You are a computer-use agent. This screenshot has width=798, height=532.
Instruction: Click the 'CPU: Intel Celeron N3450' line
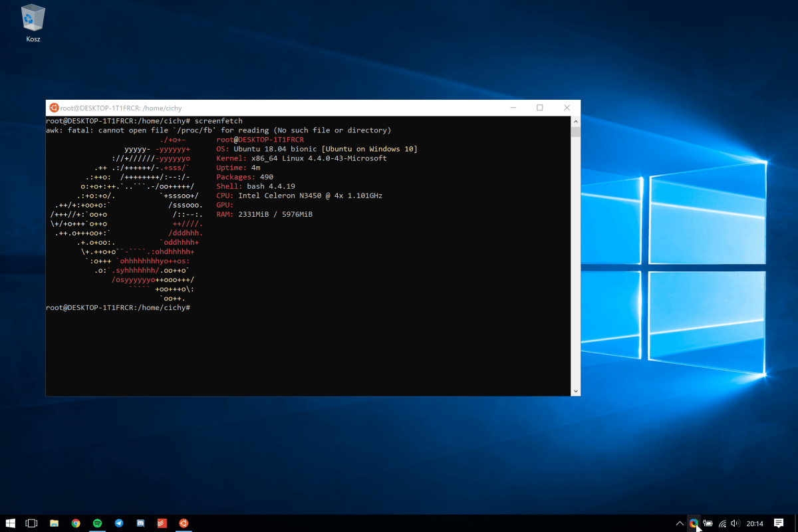click(x=299, y=196)
